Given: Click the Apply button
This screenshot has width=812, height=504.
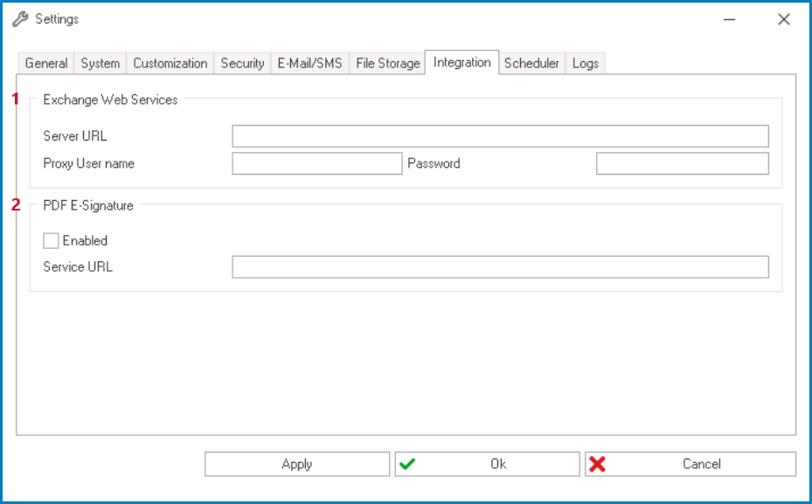Looking at the screenshot, I should (x=297, y=464).
